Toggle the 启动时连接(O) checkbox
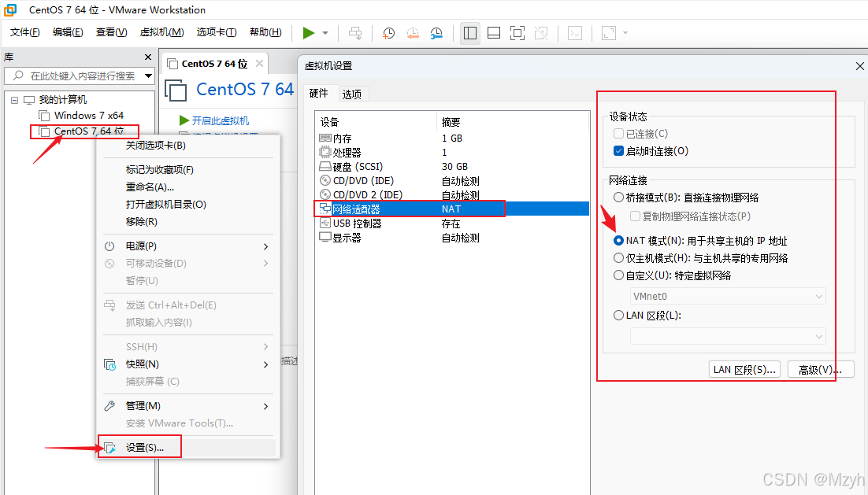Viewport: 868px width, 495px height. [x=619, y=151]
